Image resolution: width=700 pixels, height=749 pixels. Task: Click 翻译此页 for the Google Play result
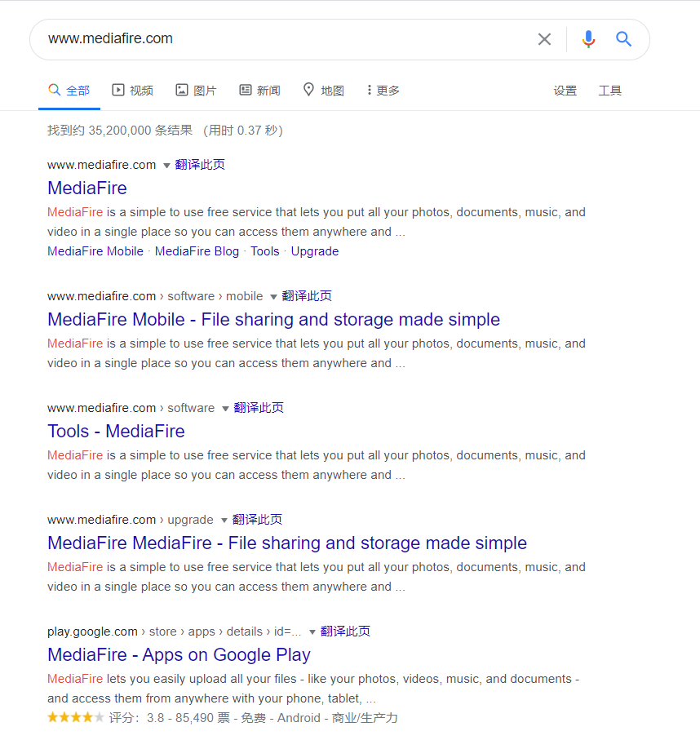[x=345, y=632]
